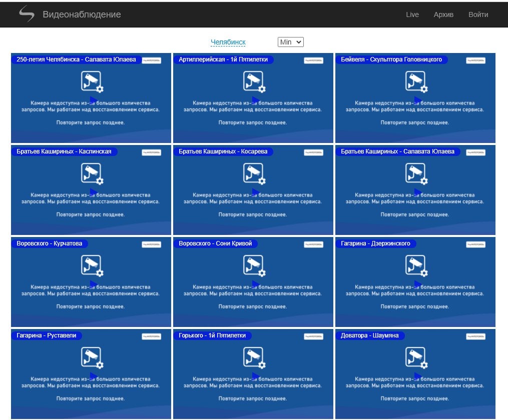
Task: Select the Гагарина - Дзержинского label
Action: click(x=376, y=243)
